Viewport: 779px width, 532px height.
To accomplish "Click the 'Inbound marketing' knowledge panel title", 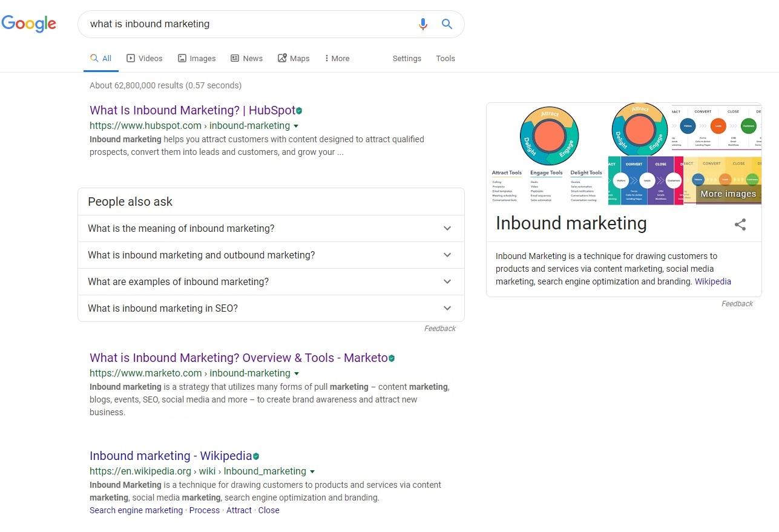I will tap(571, 223).
